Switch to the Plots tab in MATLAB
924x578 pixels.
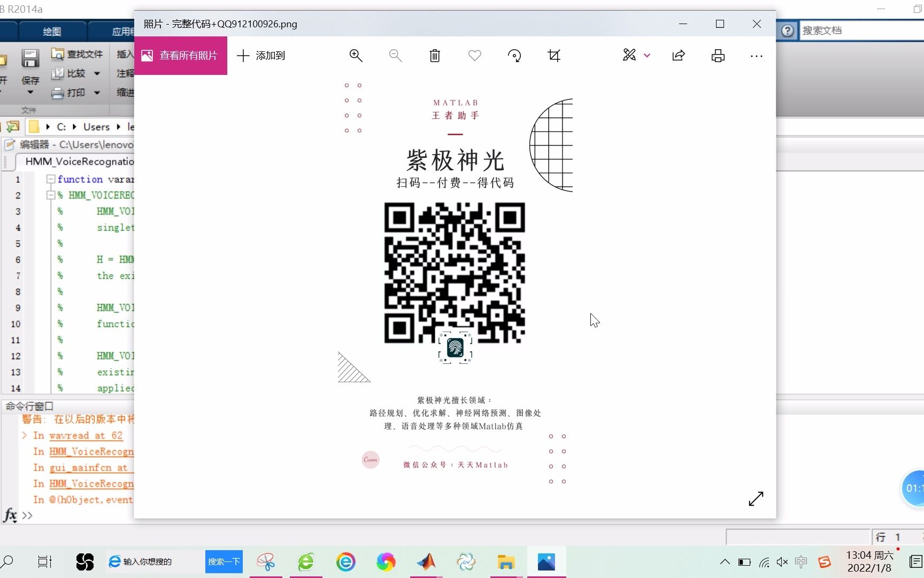coord(52,32)
